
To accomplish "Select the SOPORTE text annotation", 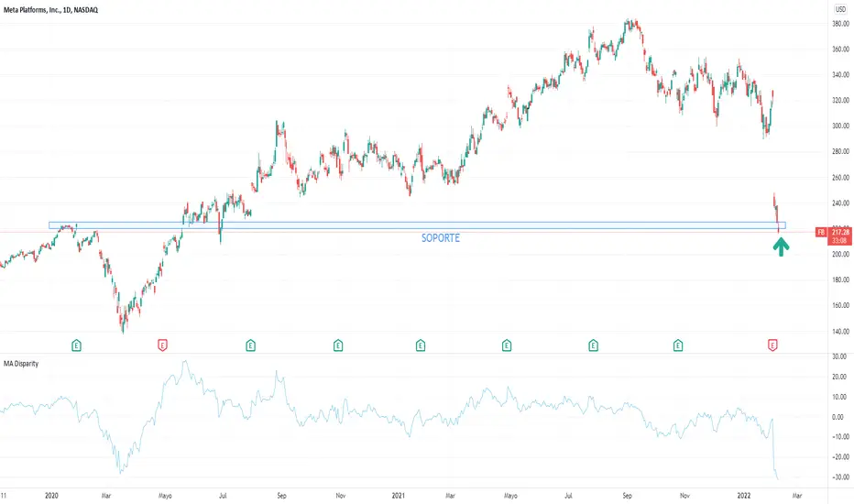I will (x=441, y=238).
